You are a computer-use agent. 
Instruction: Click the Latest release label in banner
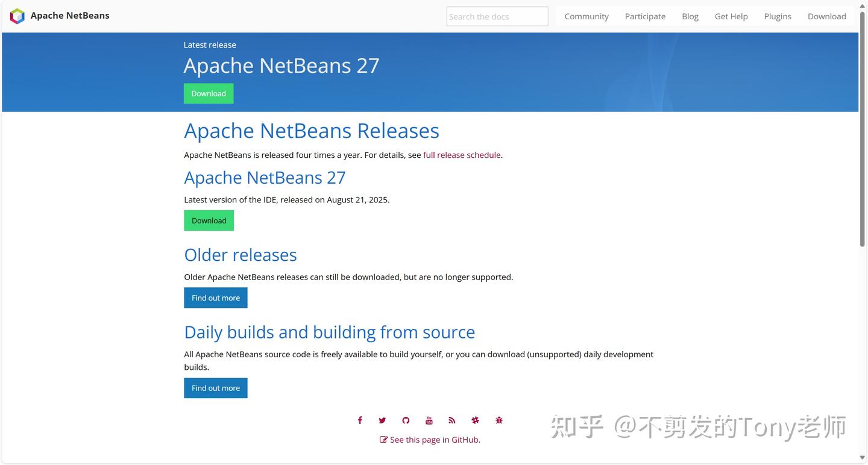210,45
